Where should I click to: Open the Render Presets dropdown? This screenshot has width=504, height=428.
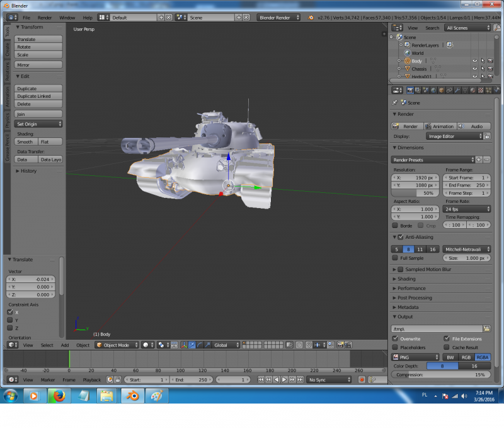[433, 160]
